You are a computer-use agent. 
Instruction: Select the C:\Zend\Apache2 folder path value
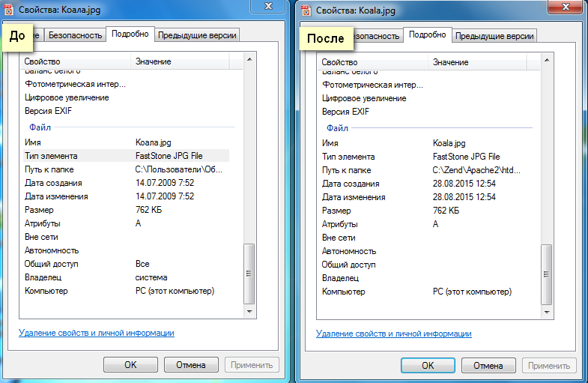(x=466, y=171)
